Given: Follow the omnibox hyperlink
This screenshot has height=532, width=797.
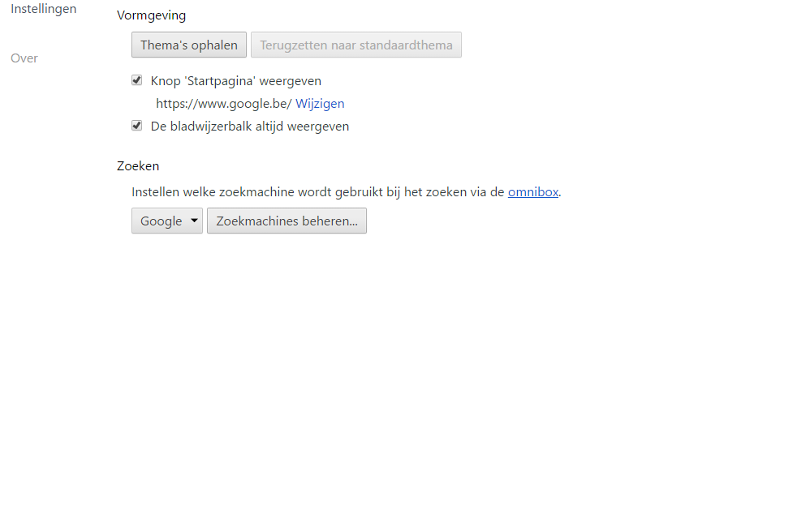Looking at the screenshot, I should click(x=533, y=192).
